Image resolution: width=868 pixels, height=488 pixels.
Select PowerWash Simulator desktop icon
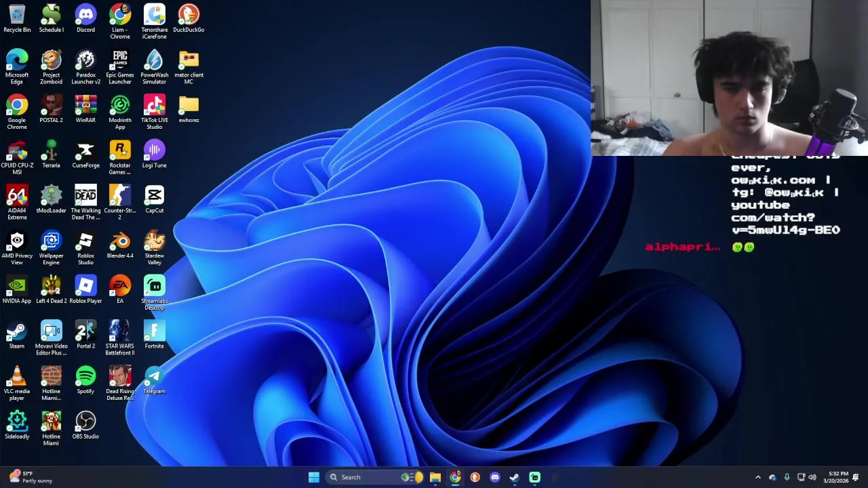pyautogui.click(x=155, y=67)
